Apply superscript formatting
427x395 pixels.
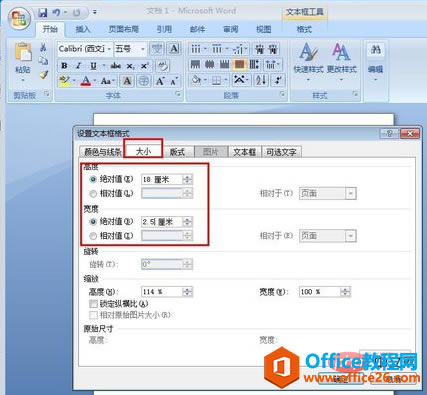point(144,66)
